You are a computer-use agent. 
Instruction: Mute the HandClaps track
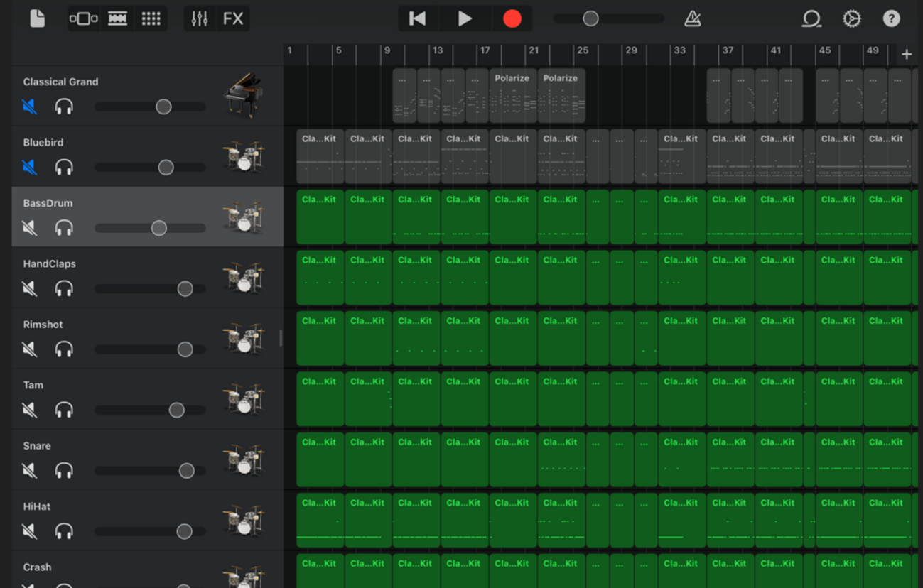coord(29,289)
